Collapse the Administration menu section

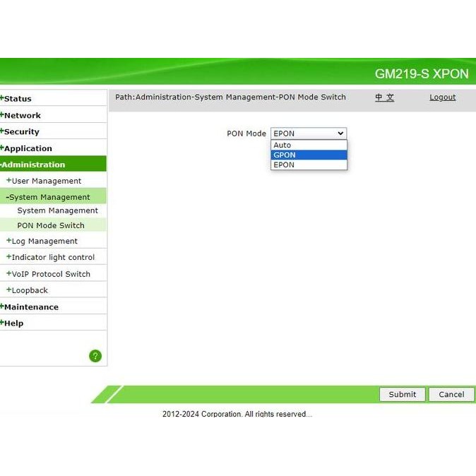point(34,165)
